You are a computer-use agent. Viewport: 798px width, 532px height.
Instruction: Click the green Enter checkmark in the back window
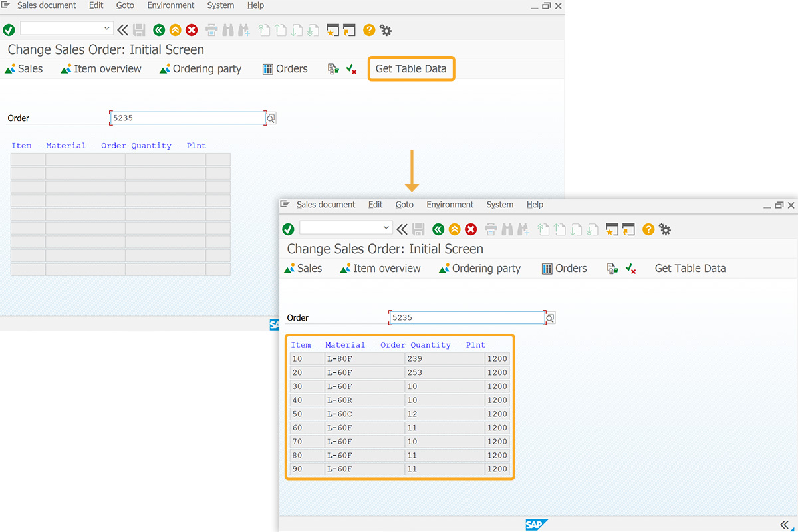click(x=9, y=29)
